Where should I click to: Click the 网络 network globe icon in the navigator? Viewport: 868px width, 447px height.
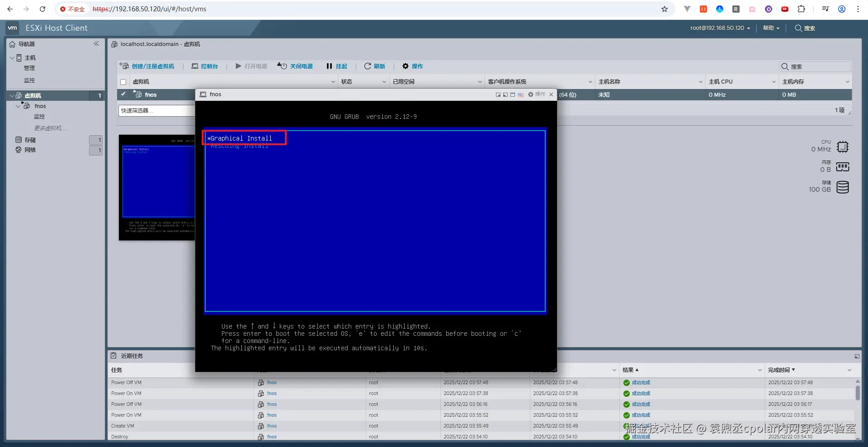pyautogui.click(x=19, y=150)
